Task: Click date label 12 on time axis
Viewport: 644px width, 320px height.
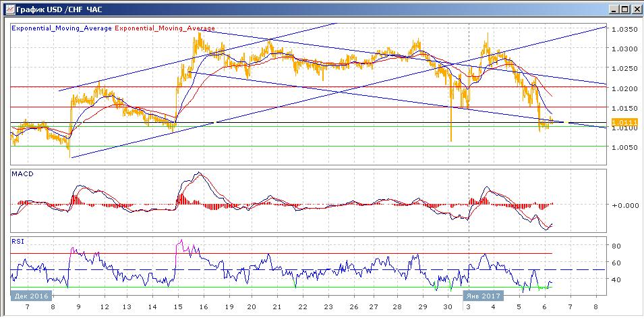Action: coord(104,307)
